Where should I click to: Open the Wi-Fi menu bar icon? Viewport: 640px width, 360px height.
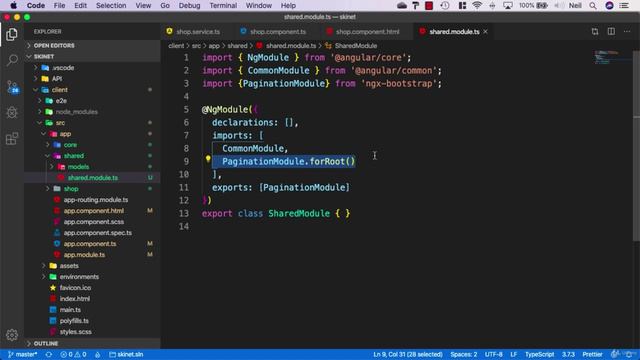tap(477, 5)
